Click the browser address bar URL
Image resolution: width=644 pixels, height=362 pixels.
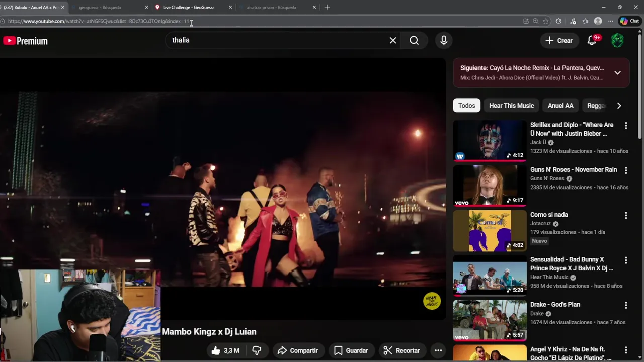pyautogui.click(x=99, y=21)
